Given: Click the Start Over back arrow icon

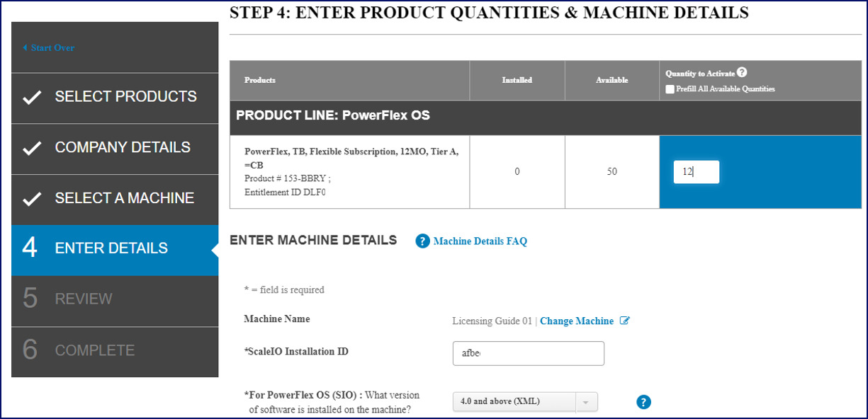Looking at the screenshot, I should pos(26,48).
